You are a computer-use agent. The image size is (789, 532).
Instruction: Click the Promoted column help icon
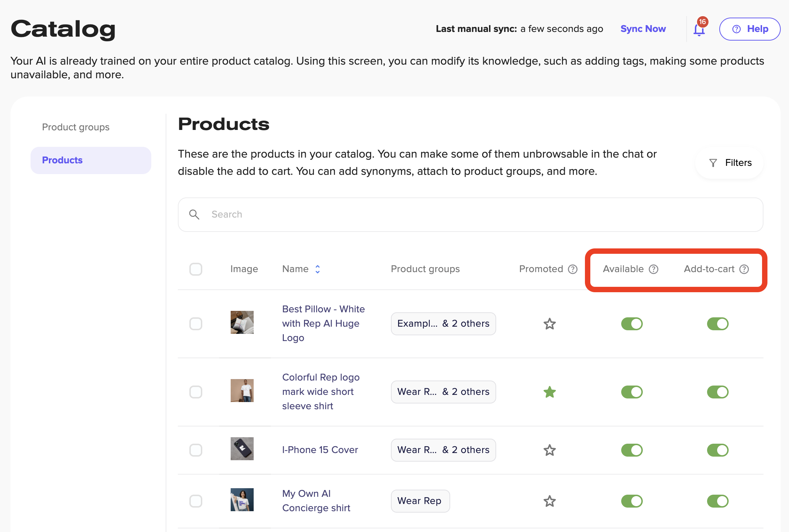point(573,269)
